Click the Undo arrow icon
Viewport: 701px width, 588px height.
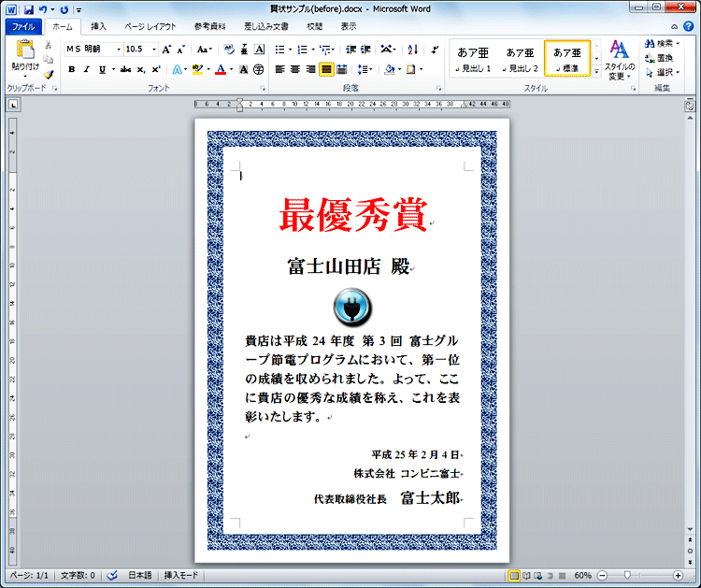43,9
